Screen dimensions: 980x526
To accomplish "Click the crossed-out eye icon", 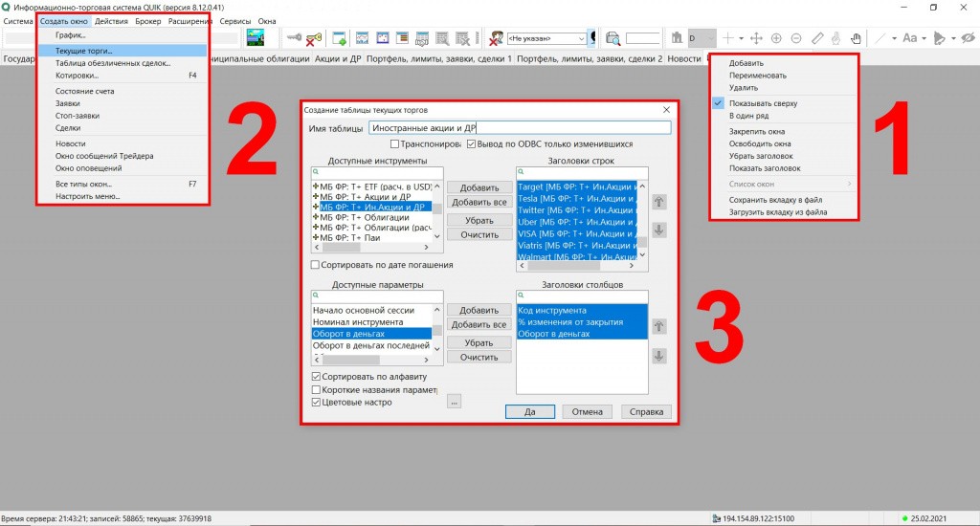I will point(967,38).
